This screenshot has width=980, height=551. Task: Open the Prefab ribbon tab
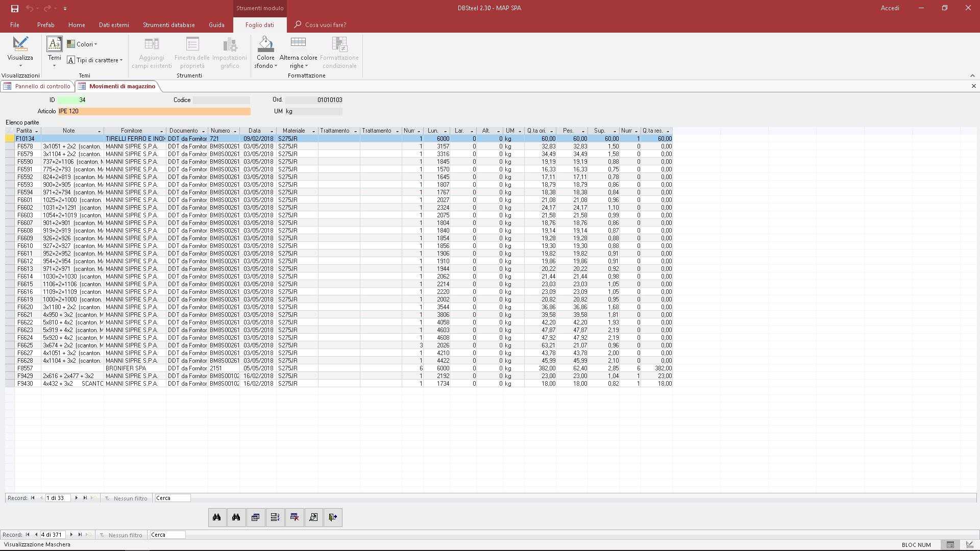tap(46, 24)
